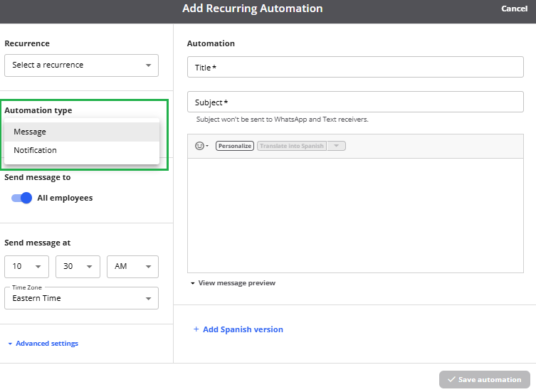Toggle the All employees switch

21,198
